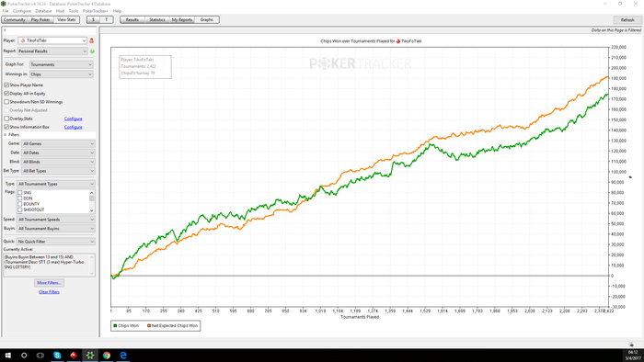The image size is (644, 362).
Task: Click the green report status icon
Action: point(92,51)
